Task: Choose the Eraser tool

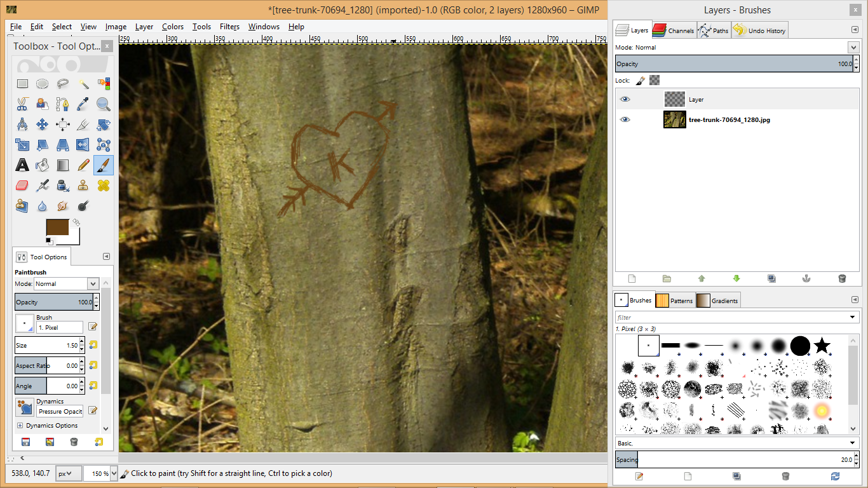Action: point(22,186)
